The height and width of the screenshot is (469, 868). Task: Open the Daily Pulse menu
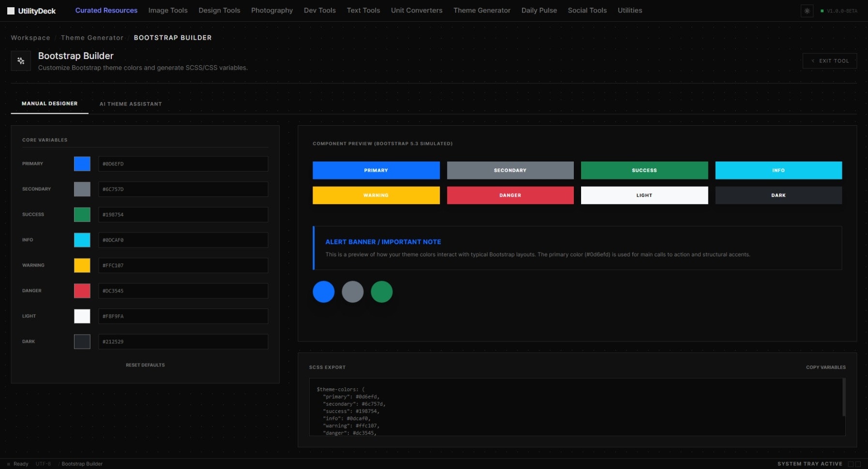point(539,10)
